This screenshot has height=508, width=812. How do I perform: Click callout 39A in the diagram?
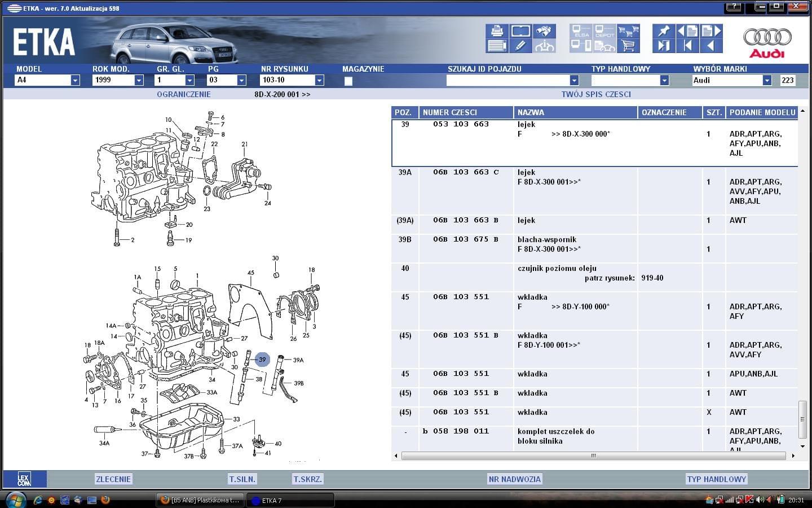298,360
